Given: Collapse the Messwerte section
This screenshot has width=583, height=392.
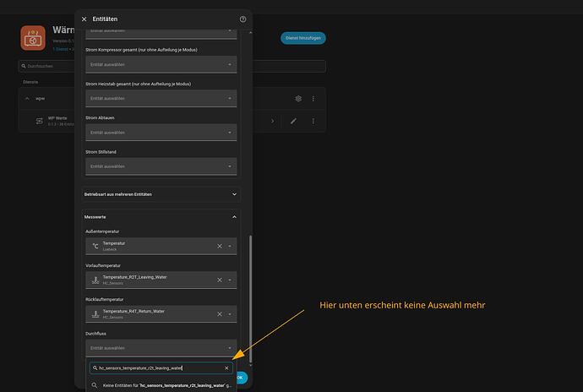Looking at the screenshot, I should tap(161, 217).
